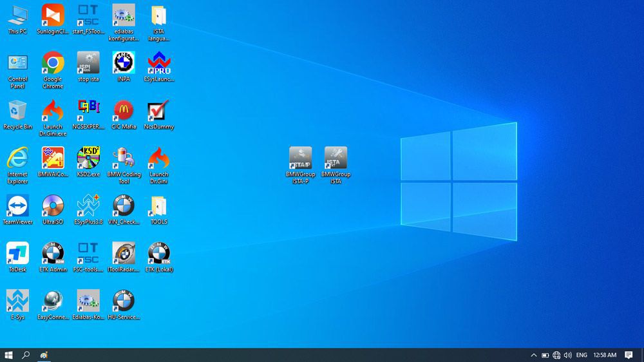
Task: Check the battery status tray icon
Action: click(x=545, y=355)
